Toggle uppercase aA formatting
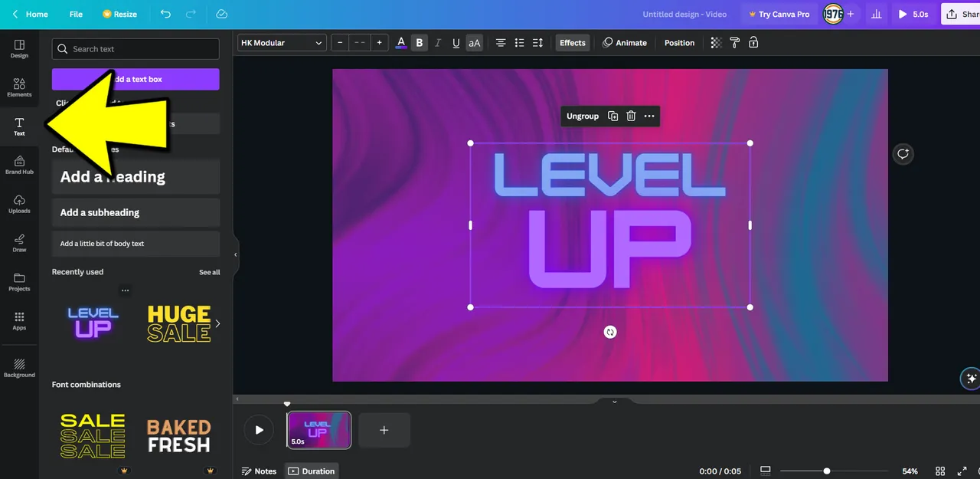Viewport: 980px width, 479px height. (x=474, y=43)
